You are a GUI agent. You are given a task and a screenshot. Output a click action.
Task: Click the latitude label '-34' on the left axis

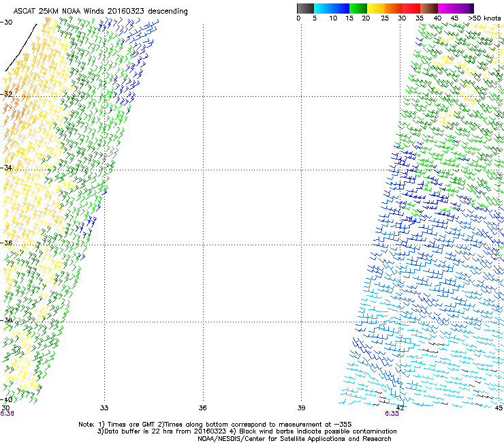(x=6, y=168)
